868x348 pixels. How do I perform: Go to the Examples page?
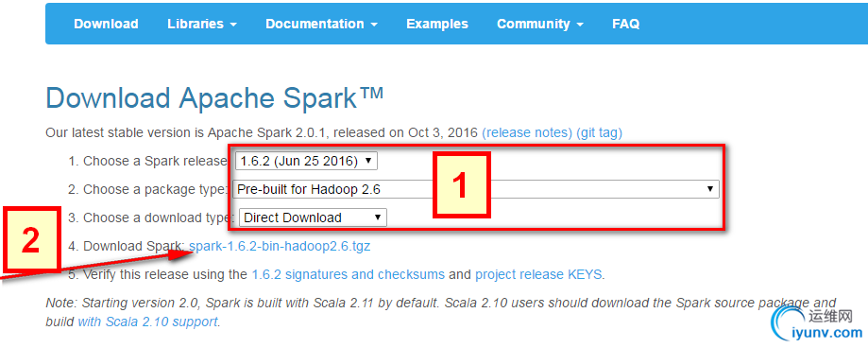[436, 24]
